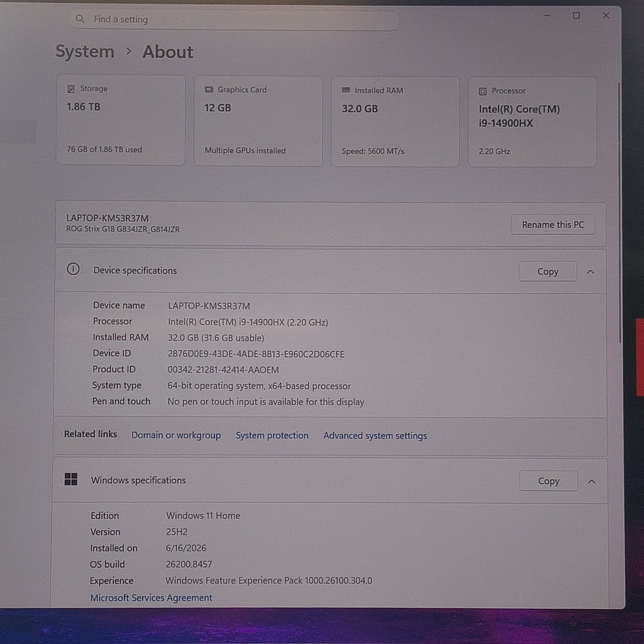The height and width of the screenshot is (644, 644).
Task: Click the Intel(R) Core(TM) i9-14900HX (2.20 GHz) value
Action: [248, 322]
